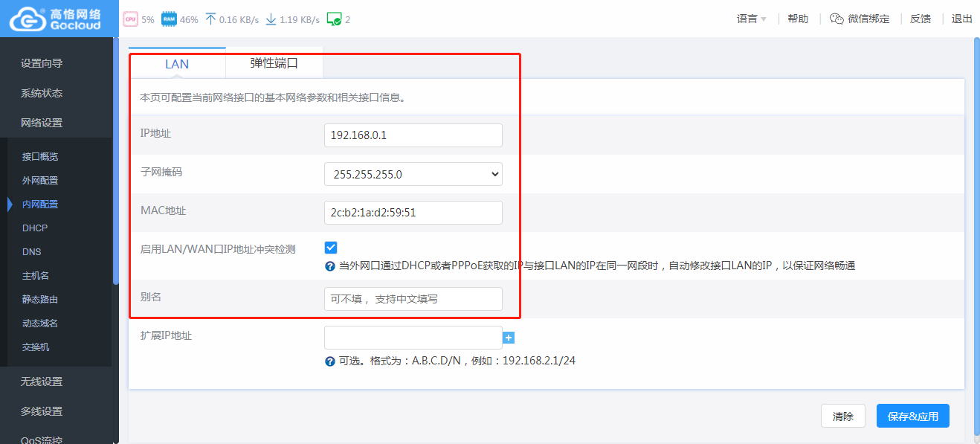Click the 本页可配置当前网络接口 description text
This screenshot has width=980, height=444.
point(272,97)
